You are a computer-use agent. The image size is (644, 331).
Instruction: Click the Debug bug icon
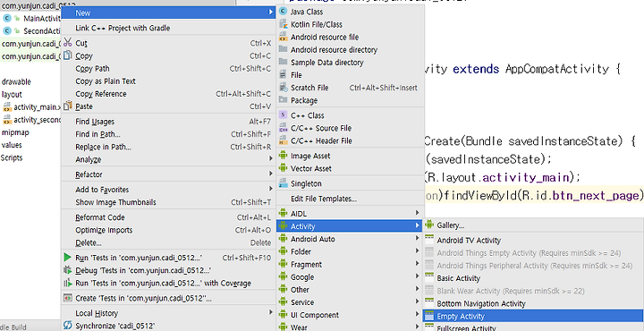(x=68, y=270)
